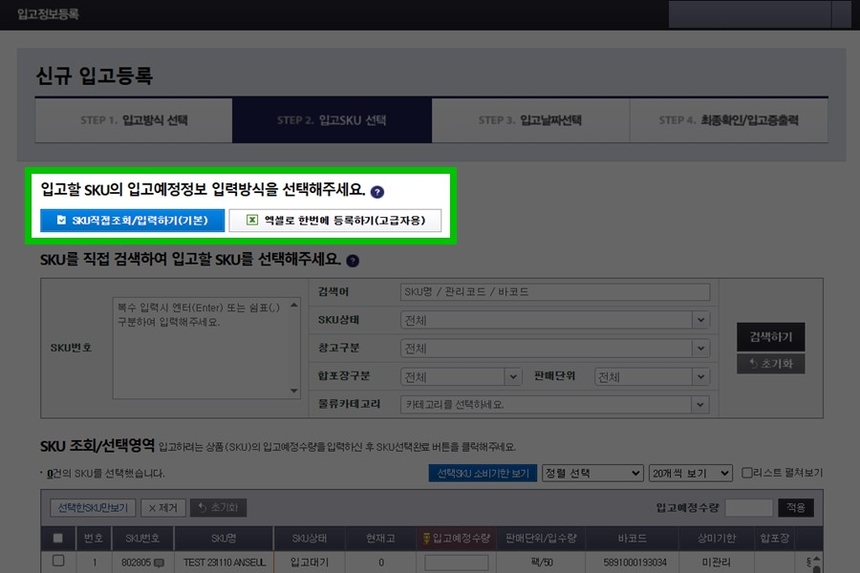Open STEP 4. 최종확인/입고증출력 tab
860x573 pixels.
click(729, 120)
